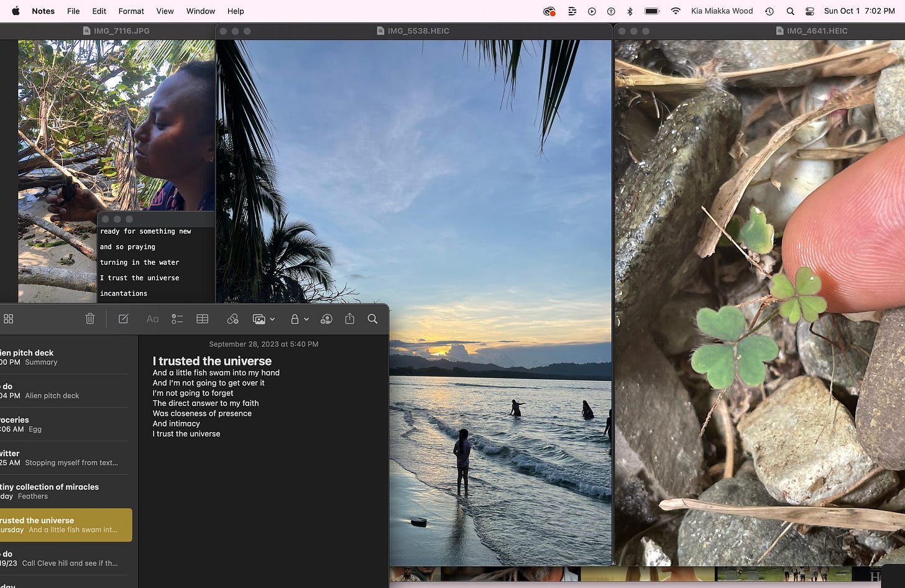Viewport: 905px width, 588px height.
Task: Open the Time Machine menu bar icon
Action: 769,11
